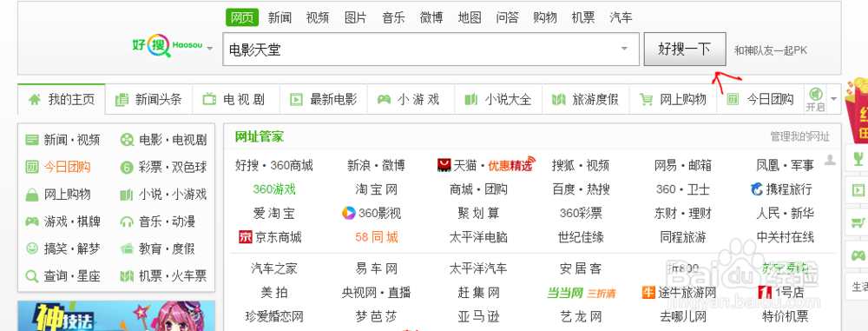Open the 当当网 三折清 link

click(581, 292)
